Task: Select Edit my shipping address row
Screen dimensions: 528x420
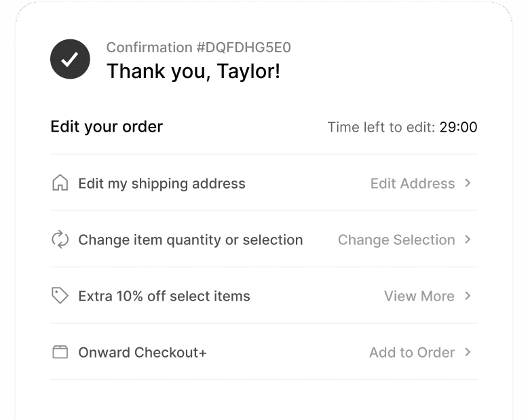Action: 162,183
